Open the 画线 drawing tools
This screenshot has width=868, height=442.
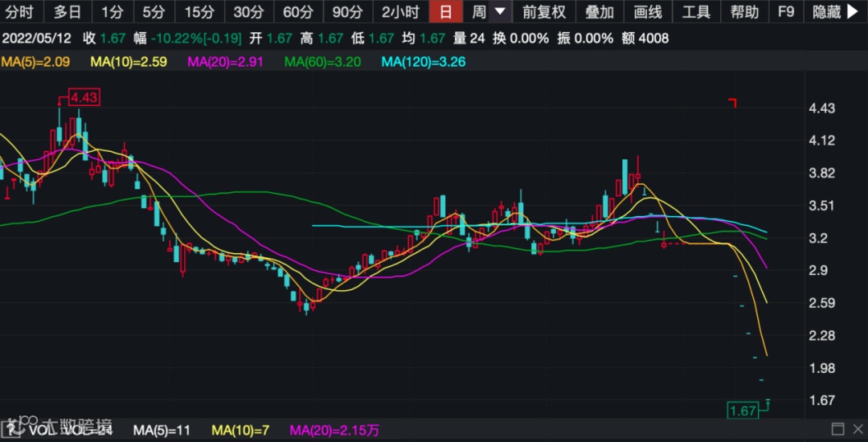tap(648, 11)
